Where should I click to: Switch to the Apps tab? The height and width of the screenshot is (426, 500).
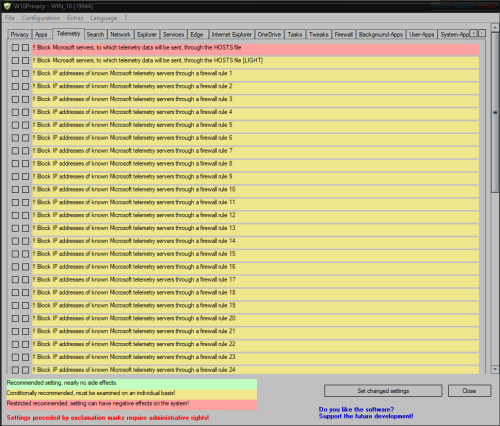point(41,34)
